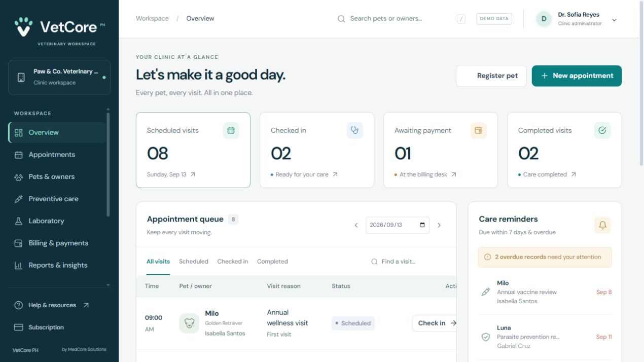Click the Find a visit magnifier icon
Viewport: 644px width, 362px height.
375,262
